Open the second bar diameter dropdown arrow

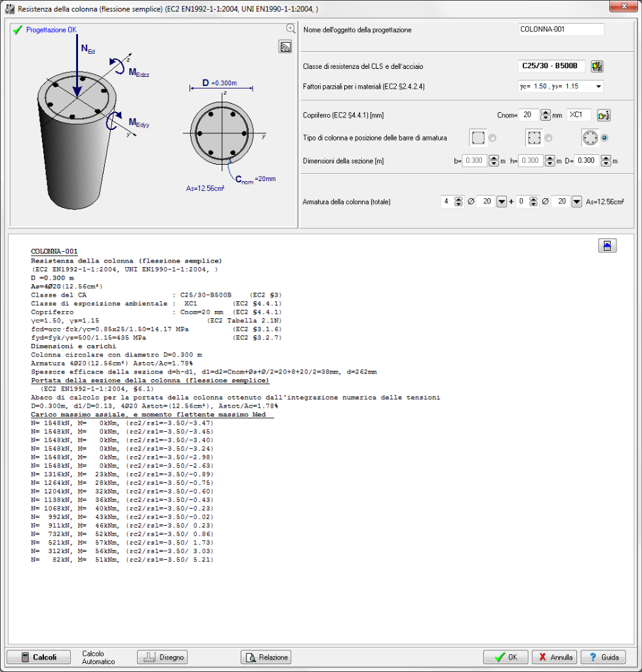[577, 201]
